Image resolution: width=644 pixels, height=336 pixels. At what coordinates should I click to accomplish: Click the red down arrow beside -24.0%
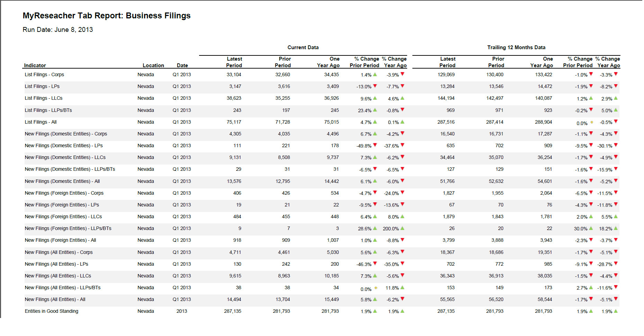click(x=402, y=193)
